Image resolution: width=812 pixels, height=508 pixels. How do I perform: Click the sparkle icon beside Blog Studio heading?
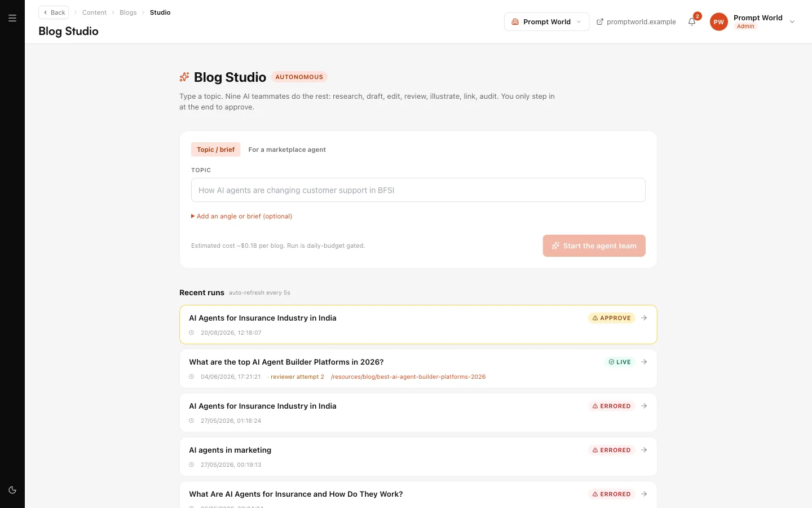pos(184,77)
